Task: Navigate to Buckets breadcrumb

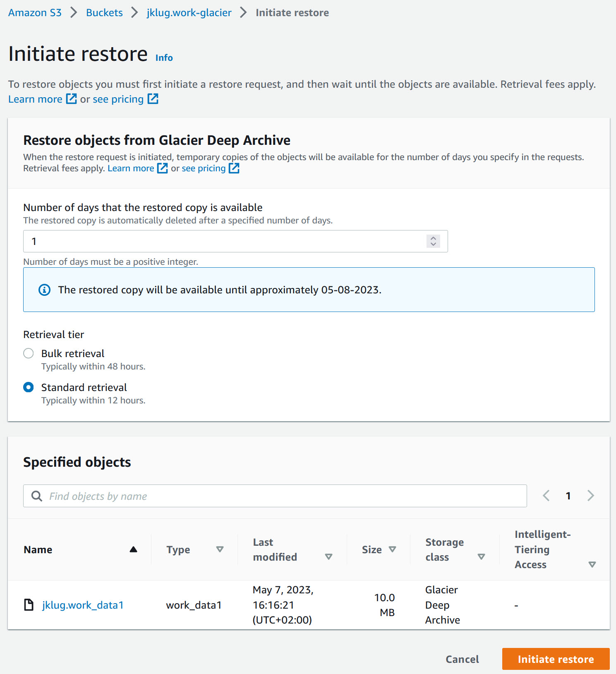Action: [104, 13]
